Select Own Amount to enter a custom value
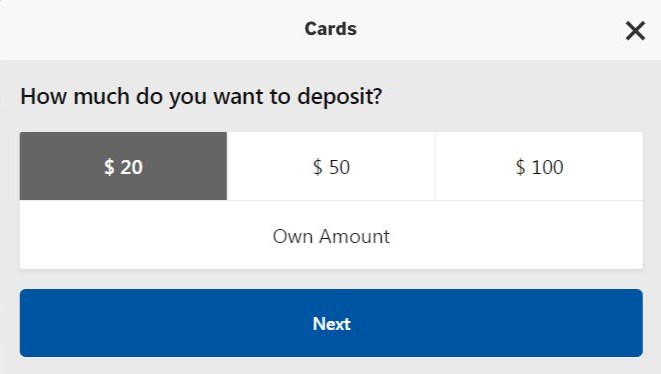The width and height of the screenshot is (661, 374). 331,235
